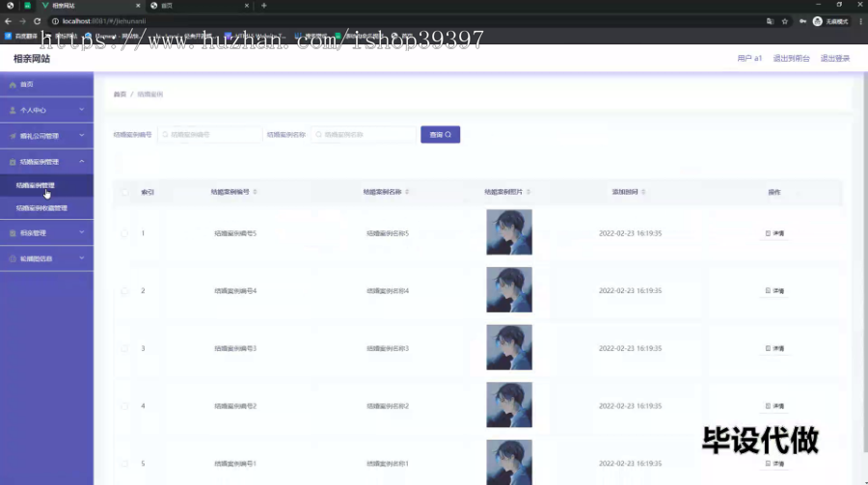868x485 pixels.
Task: Click the person icon beside 个人中心
Action: pyautogui.click(x=13, y=110)
